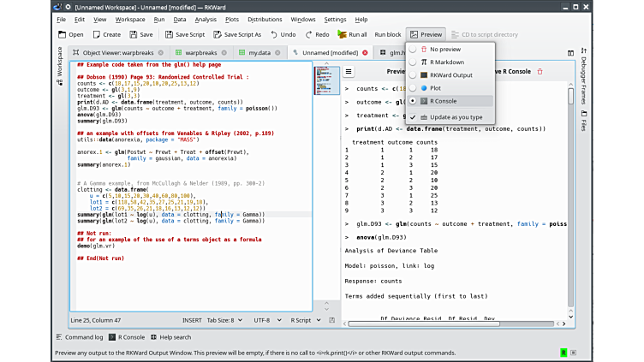This screenshot has width=644, height=362.
Task: Click the green Run all button
Action: coord(352,34)
